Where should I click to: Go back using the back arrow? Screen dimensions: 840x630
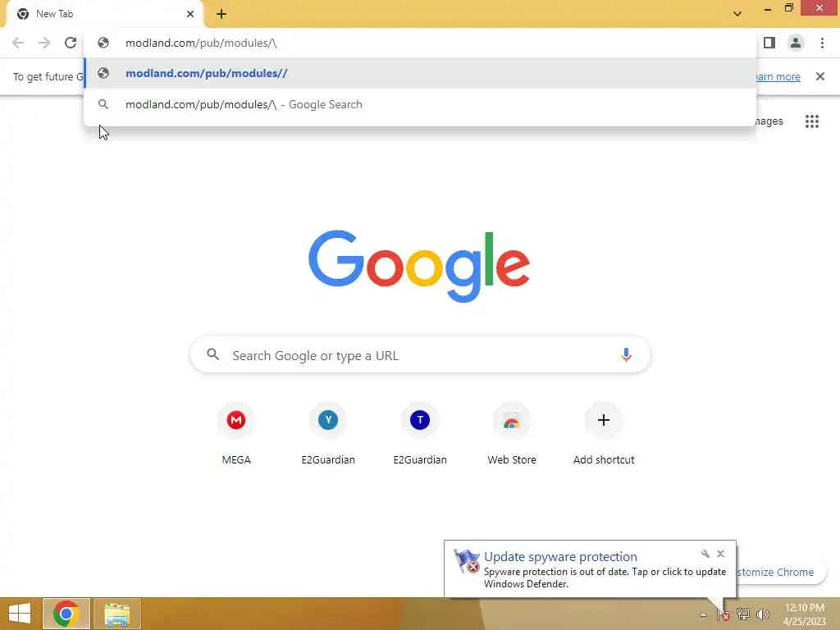(18, 43)
